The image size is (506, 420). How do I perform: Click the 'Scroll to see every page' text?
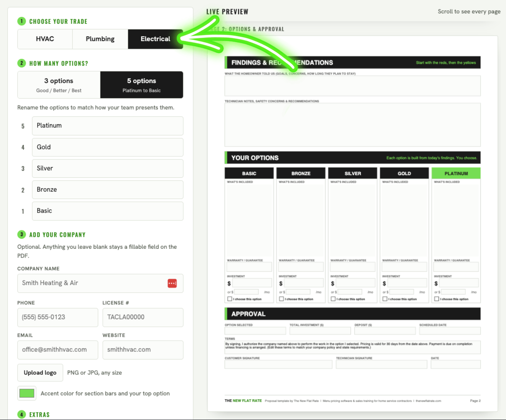[x=469, y=11]
